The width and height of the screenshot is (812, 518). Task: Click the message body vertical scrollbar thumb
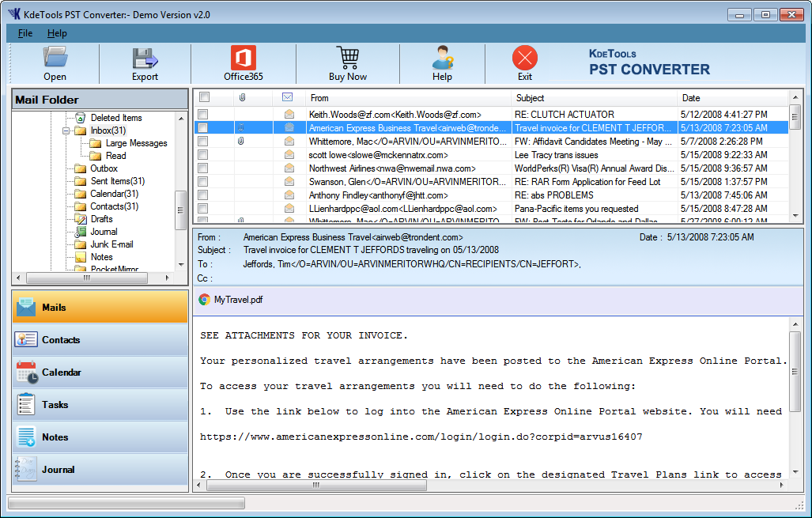click(x=795, y=372)
